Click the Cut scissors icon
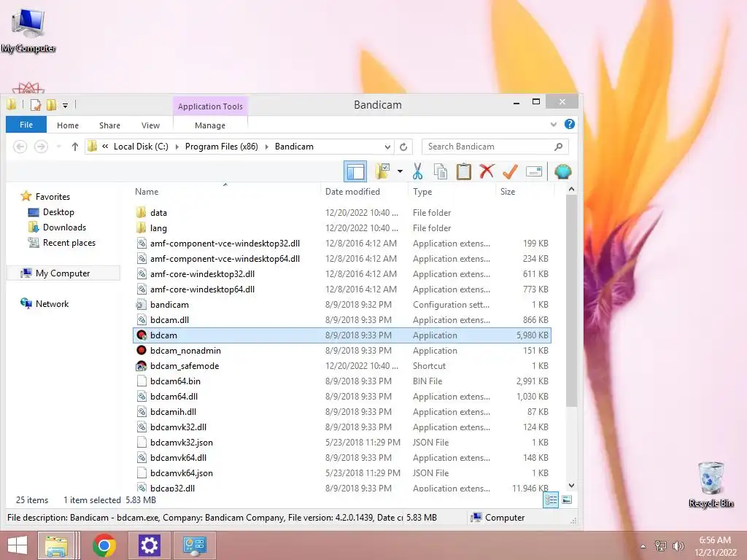Screen dimensions: 747x560 click(x=418, y=171)
